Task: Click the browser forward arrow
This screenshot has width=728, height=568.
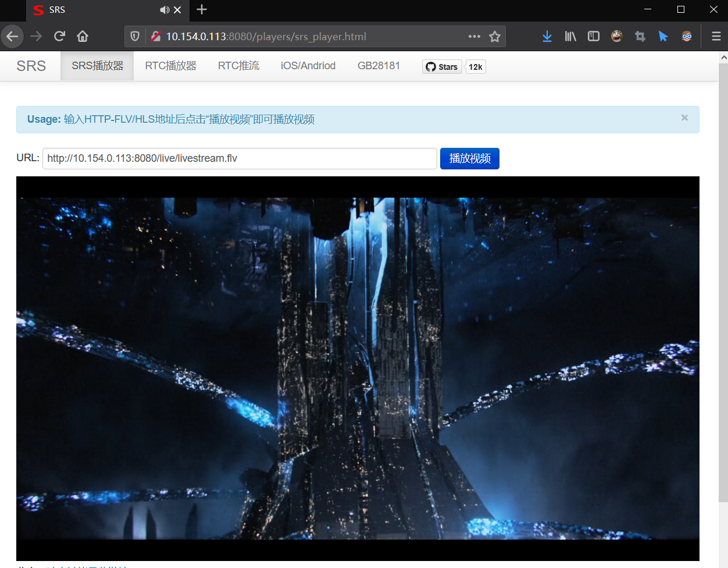Action: point(36,36)
